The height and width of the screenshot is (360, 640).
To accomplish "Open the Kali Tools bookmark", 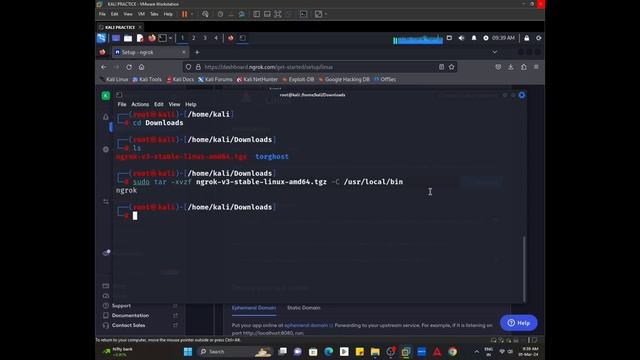I will pyautogui.click(x=147, y=80).
